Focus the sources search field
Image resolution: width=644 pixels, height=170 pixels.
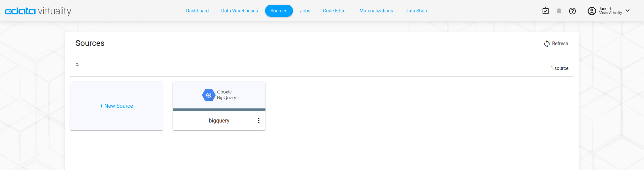pos(107,65)
